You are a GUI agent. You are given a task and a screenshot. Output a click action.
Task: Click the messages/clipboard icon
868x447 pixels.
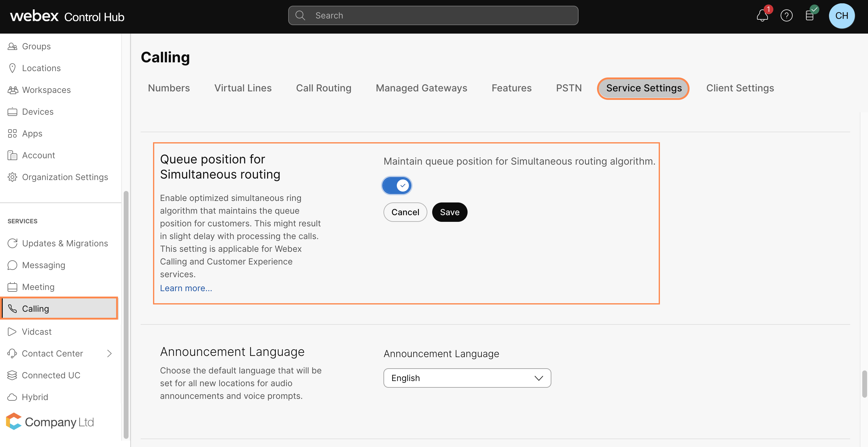809,15
